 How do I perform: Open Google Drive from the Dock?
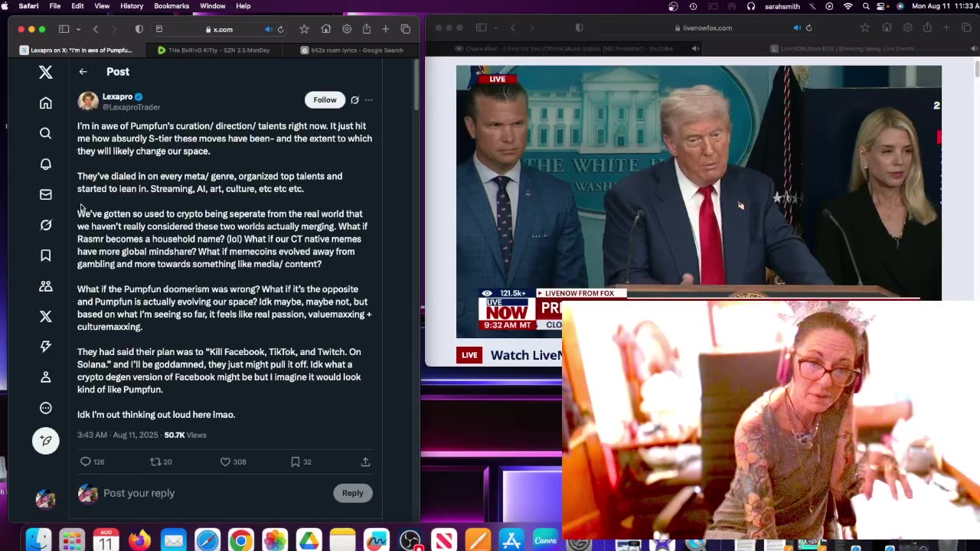309,541
